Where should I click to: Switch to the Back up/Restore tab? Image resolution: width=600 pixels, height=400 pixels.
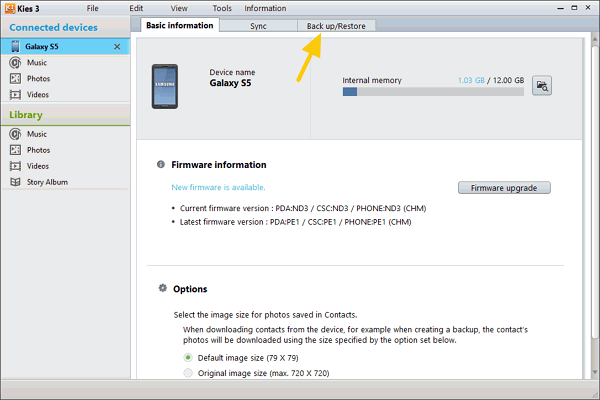(x=335, y=25)
